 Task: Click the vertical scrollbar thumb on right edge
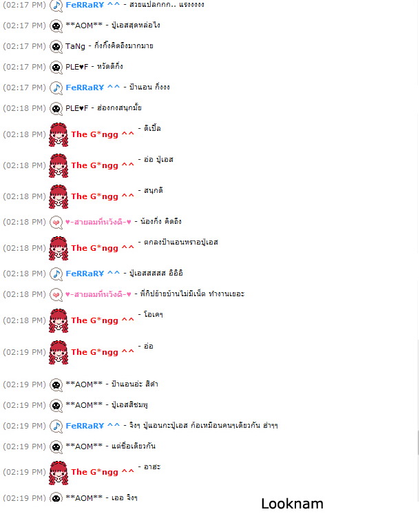[x=418, y=442]
